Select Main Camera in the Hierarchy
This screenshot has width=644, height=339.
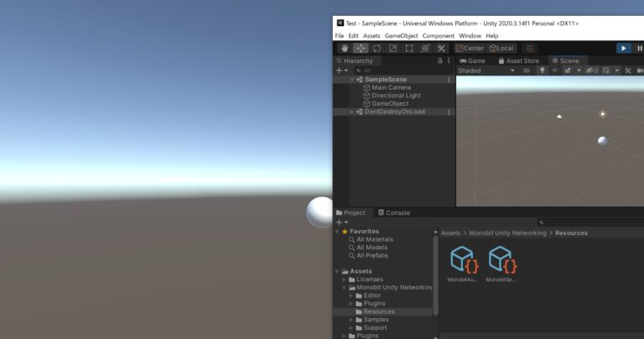click(391, 87)
